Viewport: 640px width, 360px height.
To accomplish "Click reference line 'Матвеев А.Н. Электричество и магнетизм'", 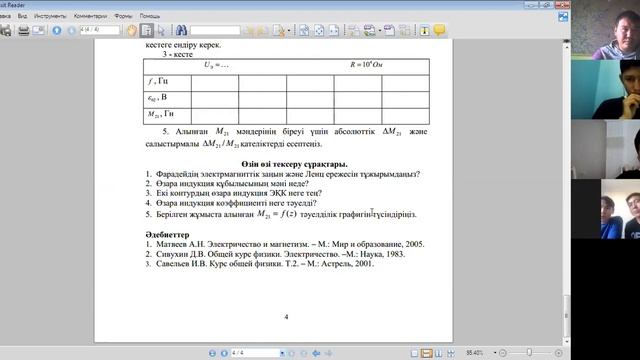I will pyautogui.click(x=233, y=244).
